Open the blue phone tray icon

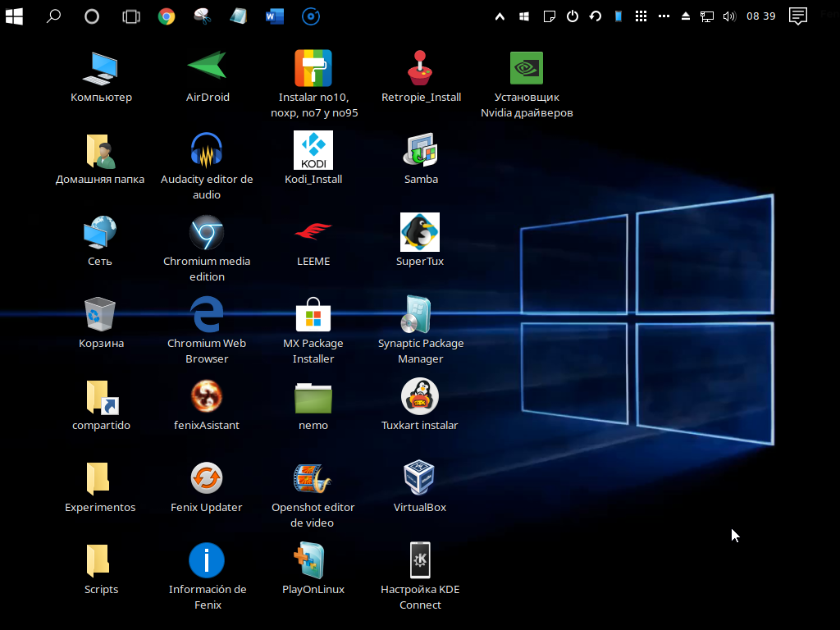pos(619,16)
